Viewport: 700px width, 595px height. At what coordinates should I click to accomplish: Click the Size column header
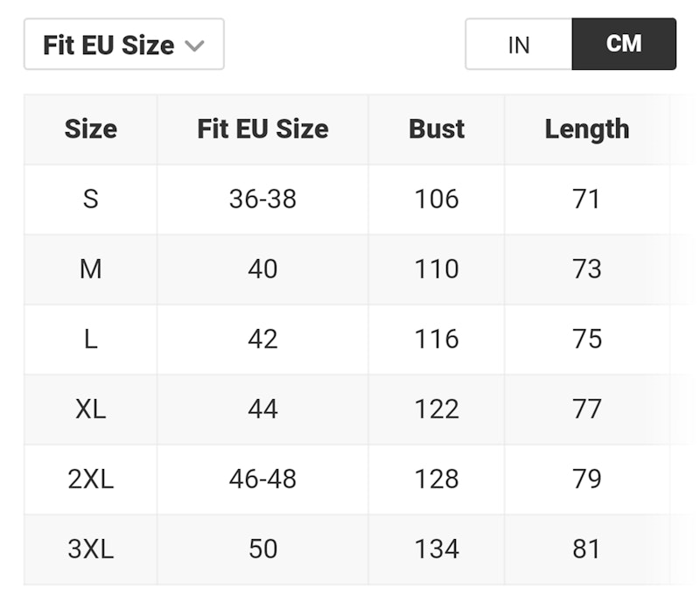pos(91,129)
